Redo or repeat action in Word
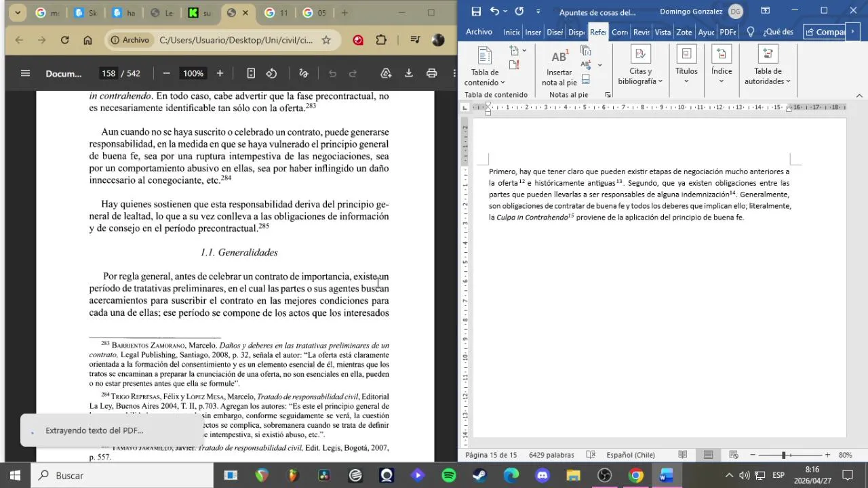The image size is (868, 488). [519, 11]
